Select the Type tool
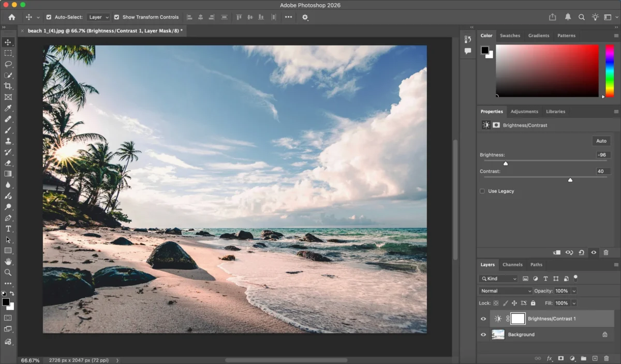The width and height of the screenshot is (621, 364). pos(8,229)
